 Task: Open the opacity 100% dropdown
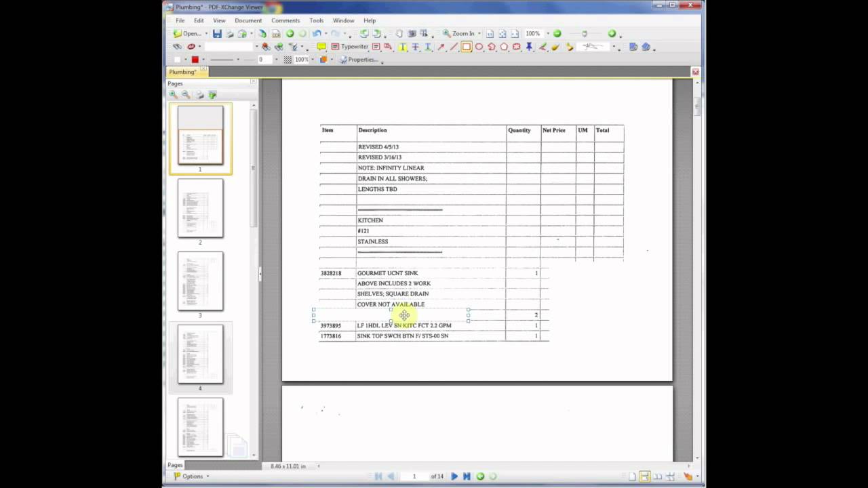[x=313, y=60]
